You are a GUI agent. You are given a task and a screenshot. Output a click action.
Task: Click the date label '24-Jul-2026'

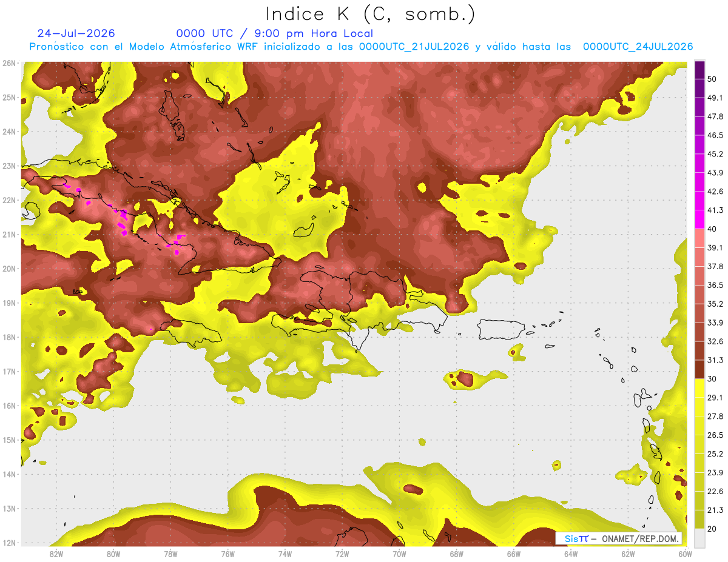pos(76,33)
